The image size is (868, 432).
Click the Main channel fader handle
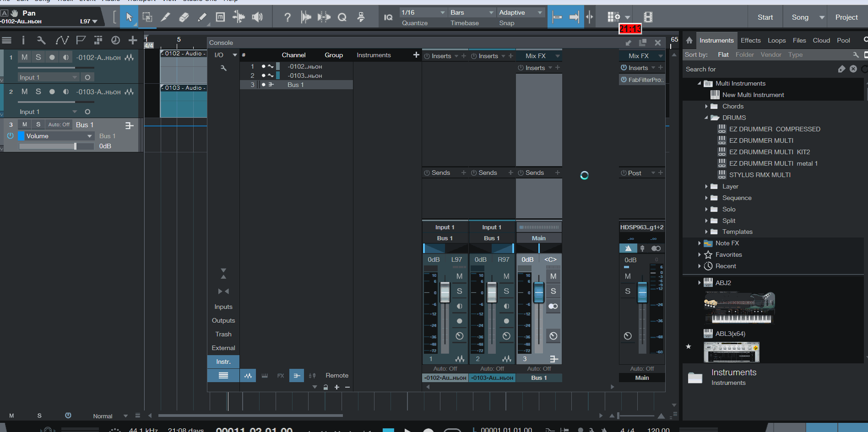point(642,293)
